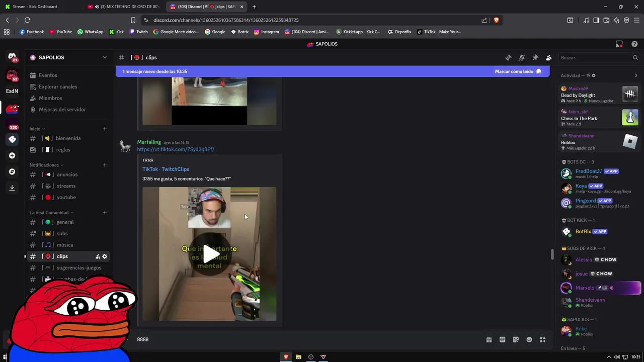Open the bienvenida channel
Screen dimensions: 644x362
coord(68,138)
